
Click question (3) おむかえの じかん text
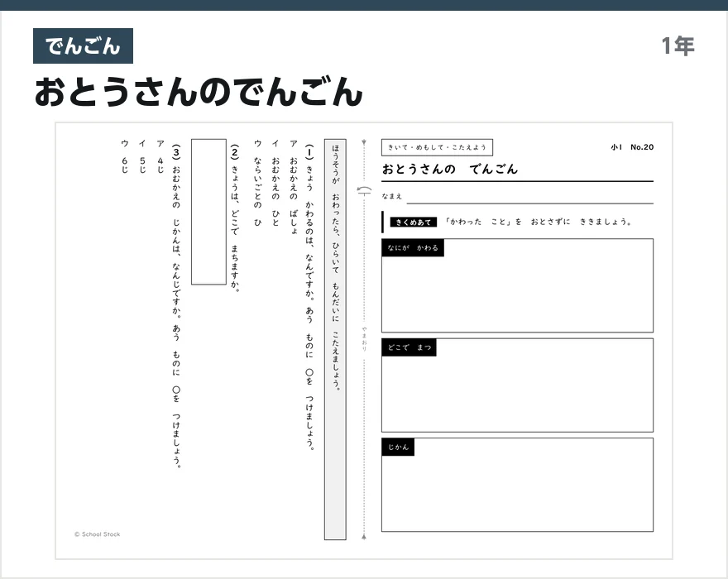pyautogui.click(x=176, y=306)
